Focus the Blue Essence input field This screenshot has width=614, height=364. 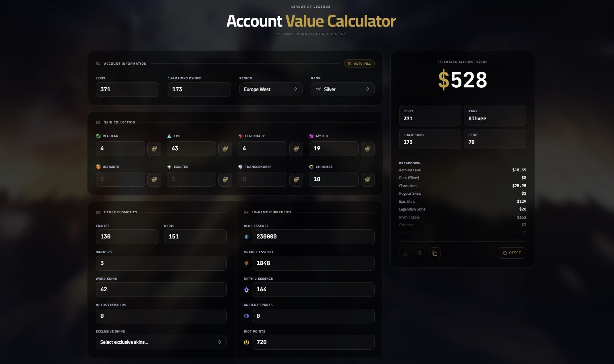(313, 237)
